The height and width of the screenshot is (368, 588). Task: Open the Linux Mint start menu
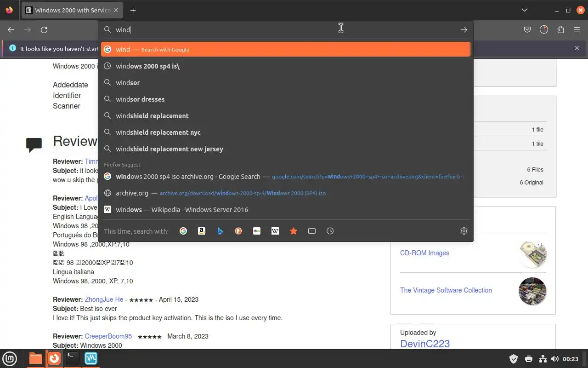click(10, 358)
